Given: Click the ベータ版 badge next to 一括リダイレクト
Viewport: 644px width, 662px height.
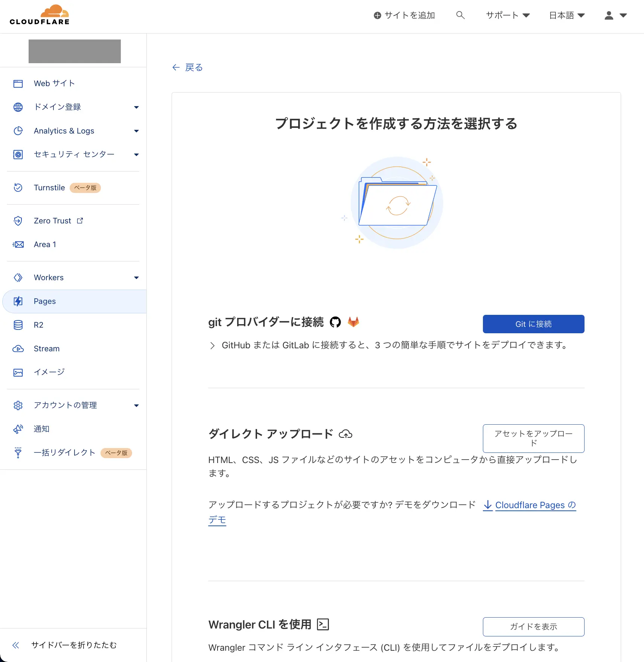Looking at the screenshot, I should (116, 453).
